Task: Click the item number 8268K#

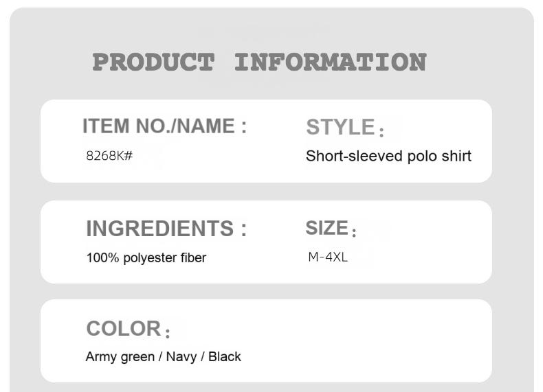Action: pos(109,156)
